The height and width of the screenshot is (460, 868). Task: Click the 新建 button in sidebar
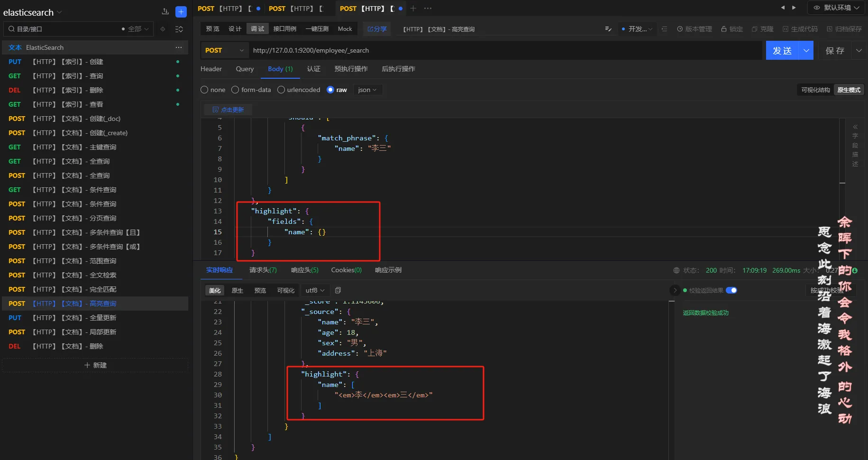[x=95, y=365]
